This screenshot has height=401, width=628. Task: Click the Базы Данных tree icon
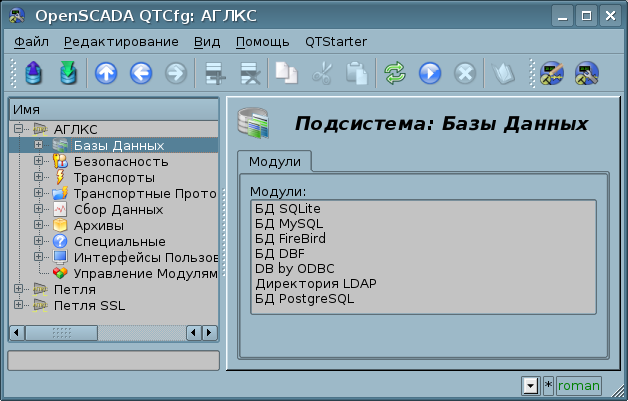pyautogui.click(x=60, y=145)
